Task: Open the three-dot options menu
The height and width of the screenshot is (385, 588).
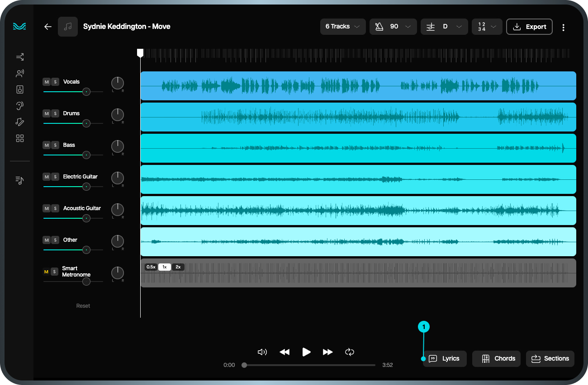Action: pos(564,27)
